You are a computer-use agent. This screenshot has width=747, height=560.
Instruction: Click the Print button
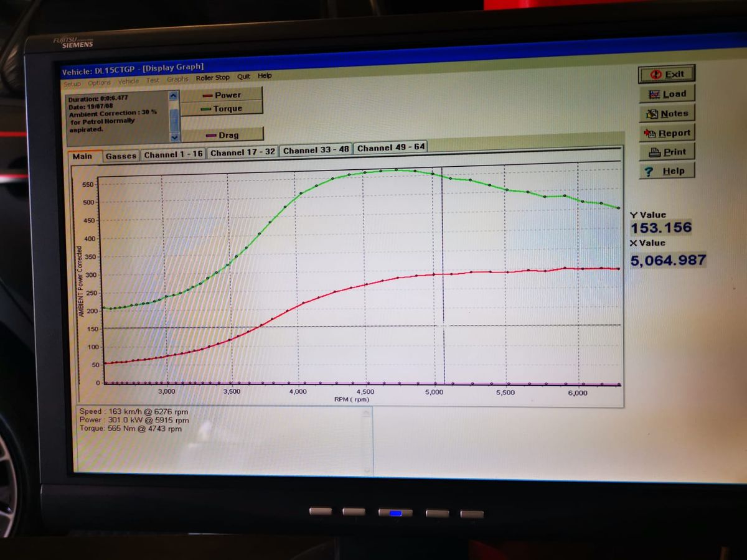(x=667, y=152)
